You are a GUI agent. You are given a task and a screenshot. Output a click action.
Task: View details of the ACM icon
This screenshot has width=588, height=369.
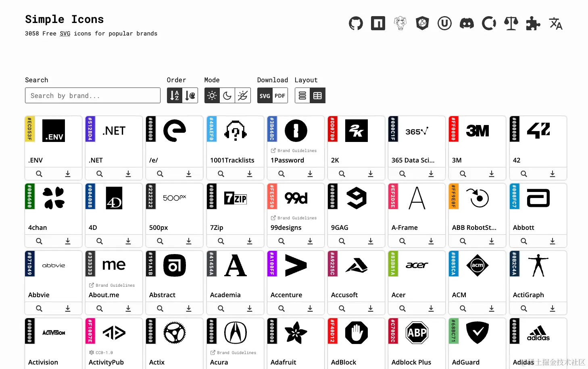(x=463, y=309)
